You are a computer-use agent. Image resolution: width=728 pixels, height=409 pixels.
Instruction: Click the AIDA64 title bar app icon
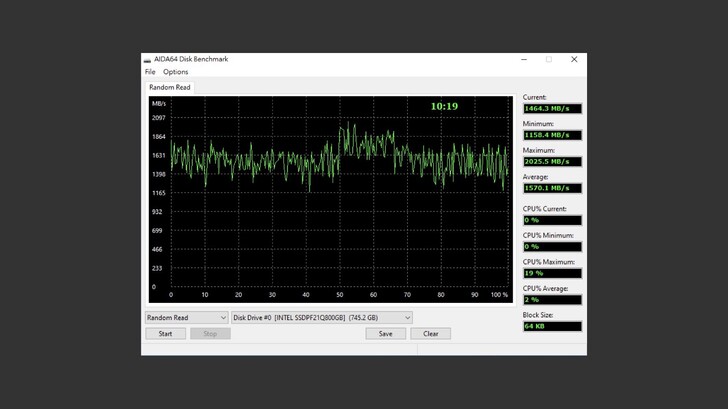coord(148,60)
